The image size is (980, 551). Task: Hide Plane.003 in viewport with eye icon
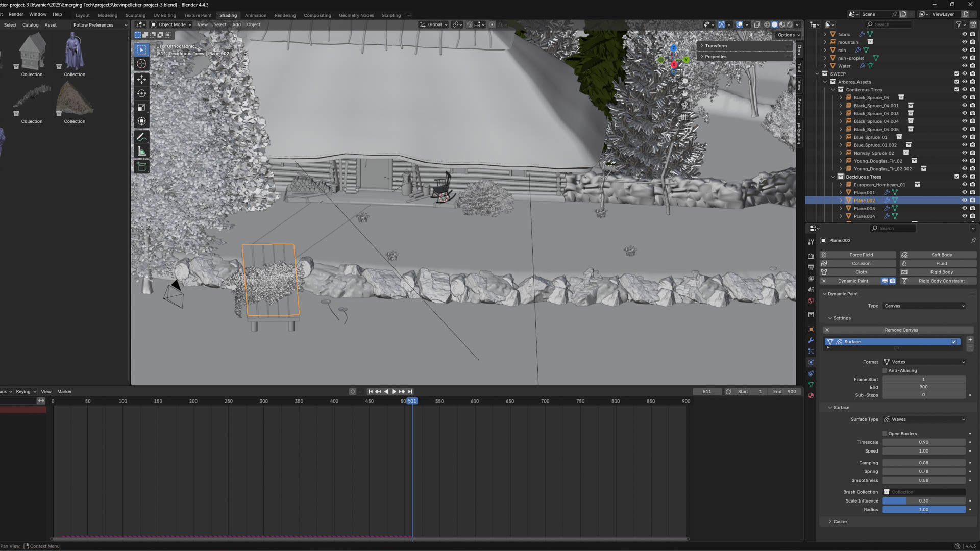(x=965, y=208)
